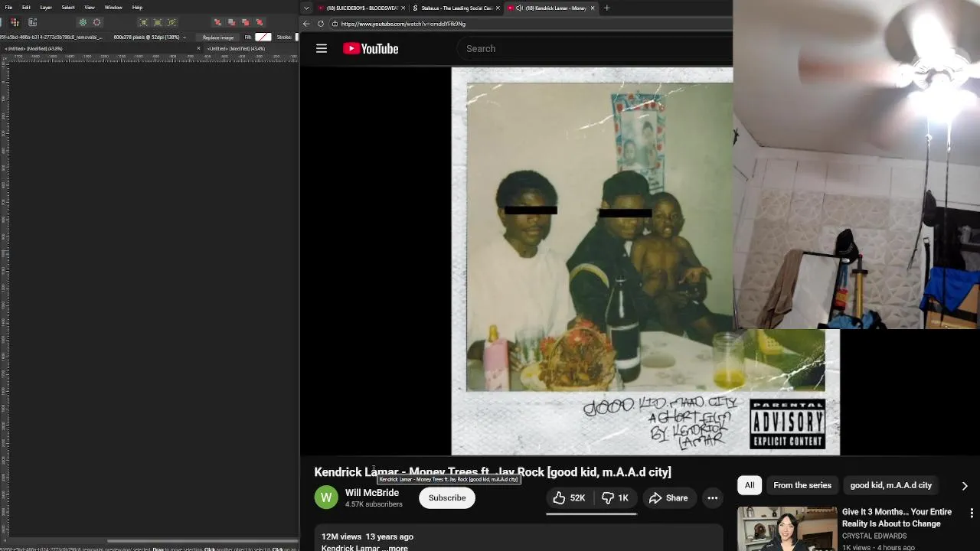Open a new browser tab
This screenshot has height=551, width=980.
(606, 8)
